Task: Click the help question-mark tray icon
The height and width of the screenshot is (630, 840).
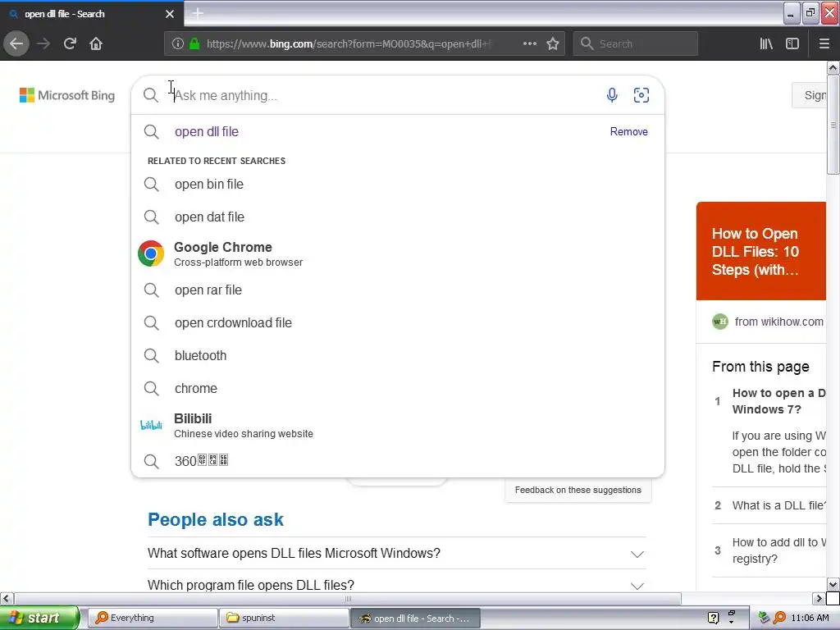Action: (714, 619)
